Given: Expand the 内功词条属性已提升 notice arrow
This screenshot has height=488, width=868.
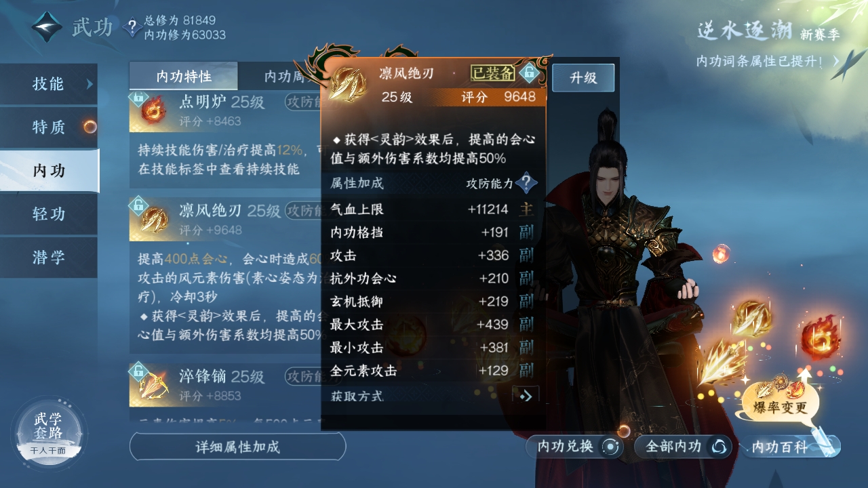Looking at the screenshot, I should [x=836, y=61].
